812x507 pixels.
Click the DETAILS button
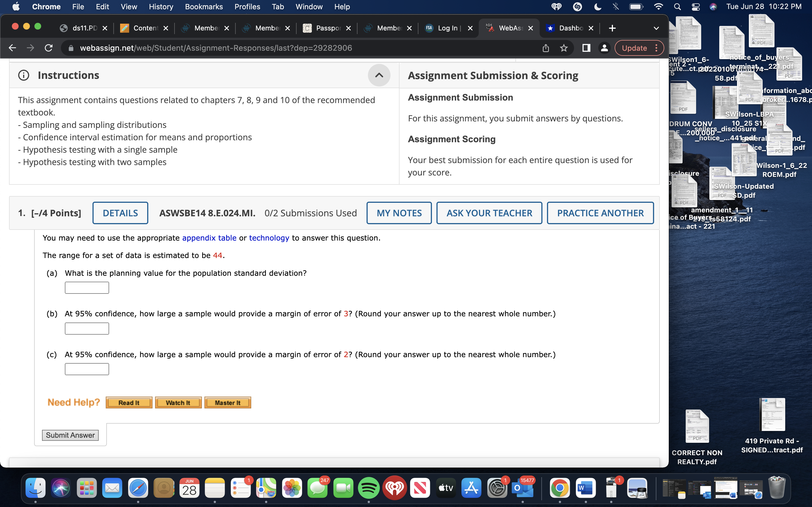(x=120, y=213)
